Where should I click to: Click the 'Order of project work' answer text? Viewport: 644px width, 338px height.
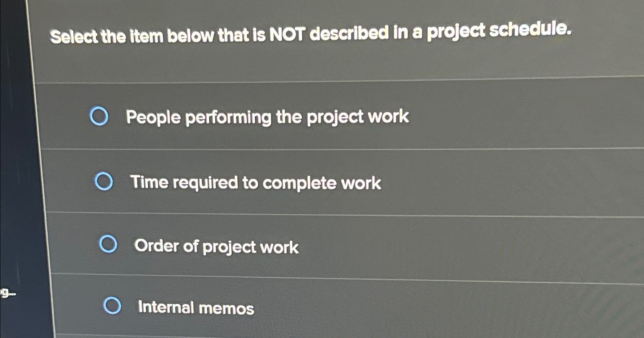[x=216, y=247]
